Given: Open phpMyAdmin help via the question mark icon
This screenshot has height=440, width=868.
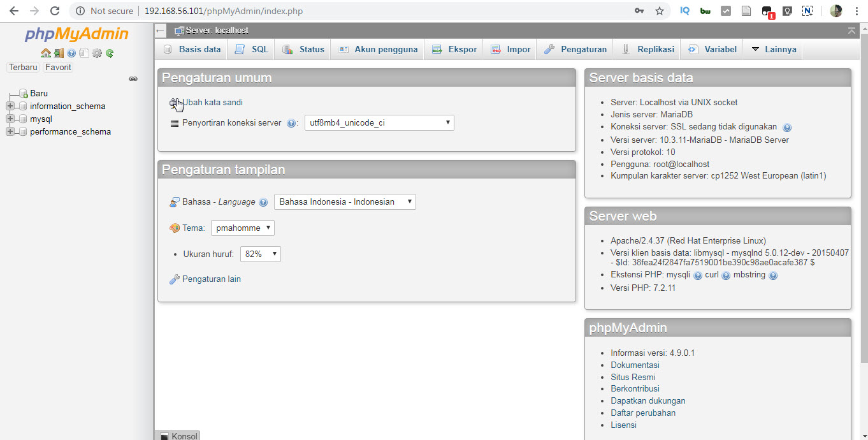Looking at the screenshot, I should [x=71, y=53].
